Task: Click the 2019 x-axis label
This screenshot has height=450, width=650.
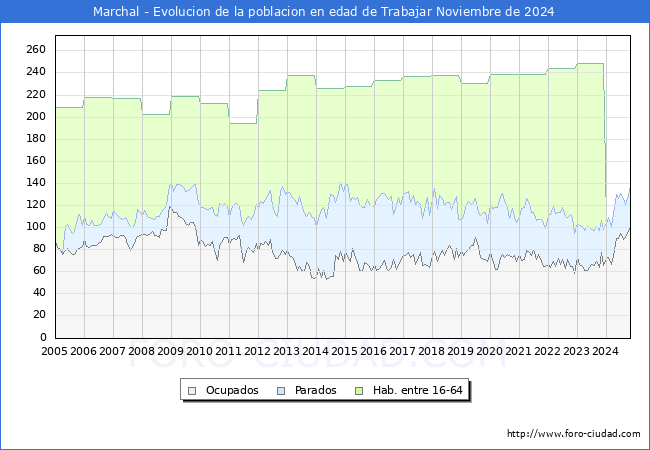Action: tap(461, 351)
